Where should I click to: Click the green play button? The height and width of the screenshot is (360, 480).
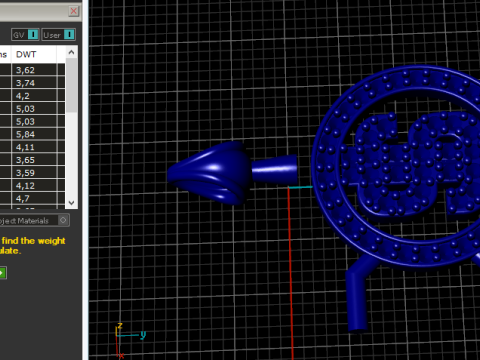2,273
